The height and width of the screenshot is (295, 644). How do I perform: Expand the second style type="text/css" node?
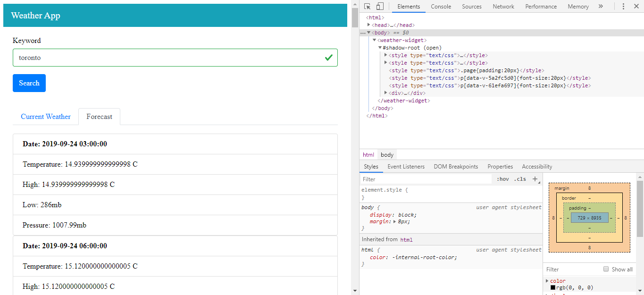(x=386, y=63)
